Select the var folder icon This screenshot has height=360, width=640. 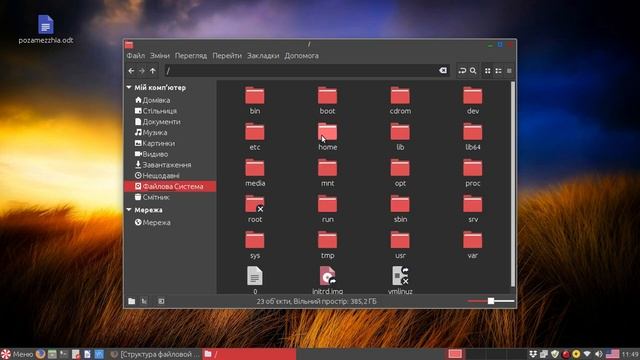[473, 240]
